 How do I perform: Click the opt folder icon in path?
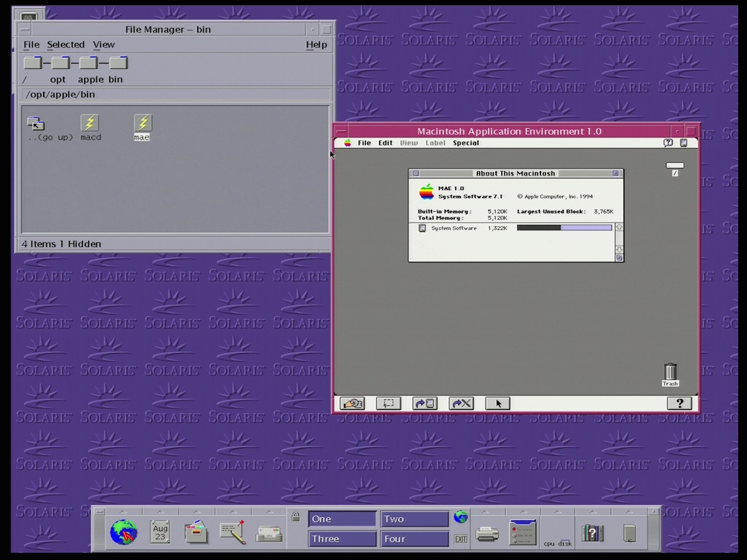60,62
